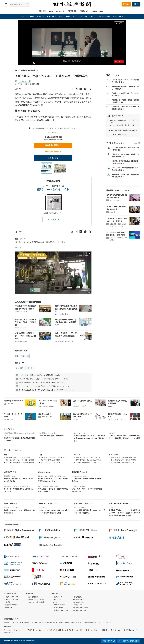This screenshot has width=144, height=644.
Task: Click the 無料会員に登録する outlined button
Action: (x=53, y=151)
